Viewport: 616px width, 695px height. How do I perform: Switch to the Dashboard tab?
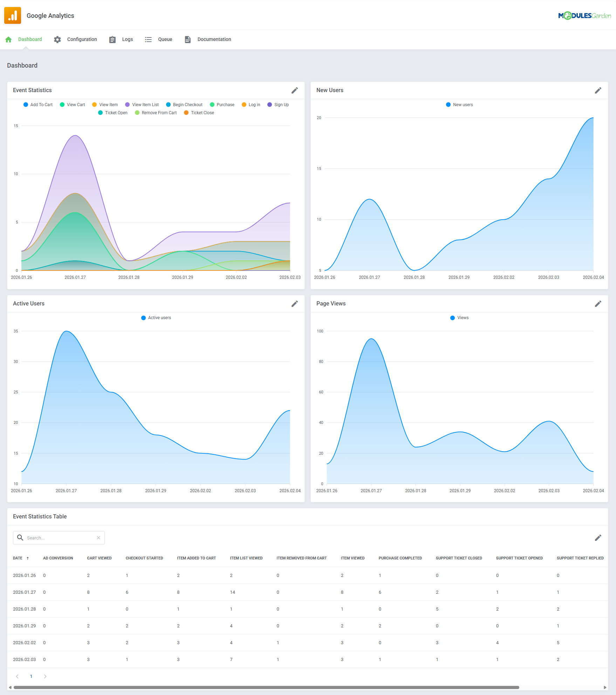pyautogui.click(x=30, y=39)
